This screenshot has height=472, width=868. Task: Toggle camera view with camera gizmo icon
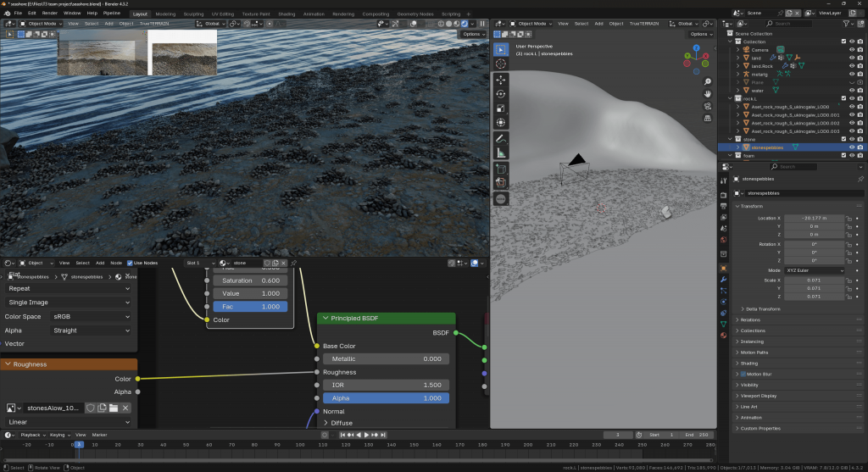(709, 107)
